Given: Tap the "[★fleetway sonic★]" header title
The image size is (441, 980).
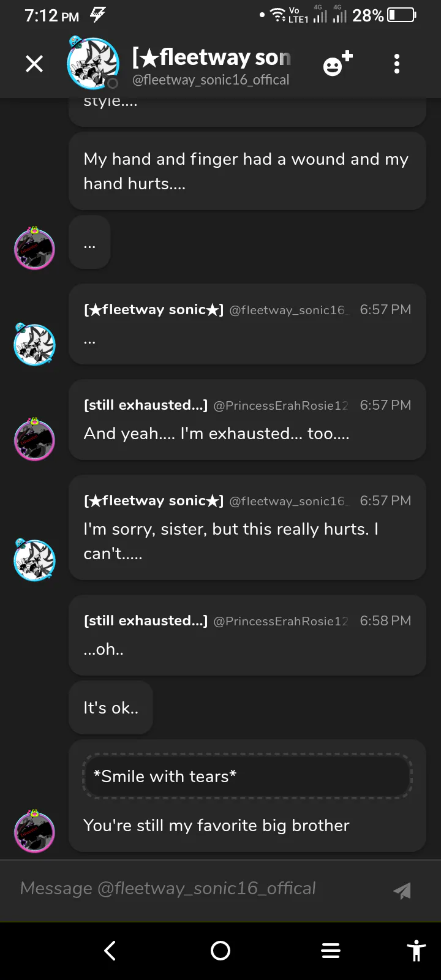Looking at the screenshot, I should pyautogui.click(x=211, y=58).
